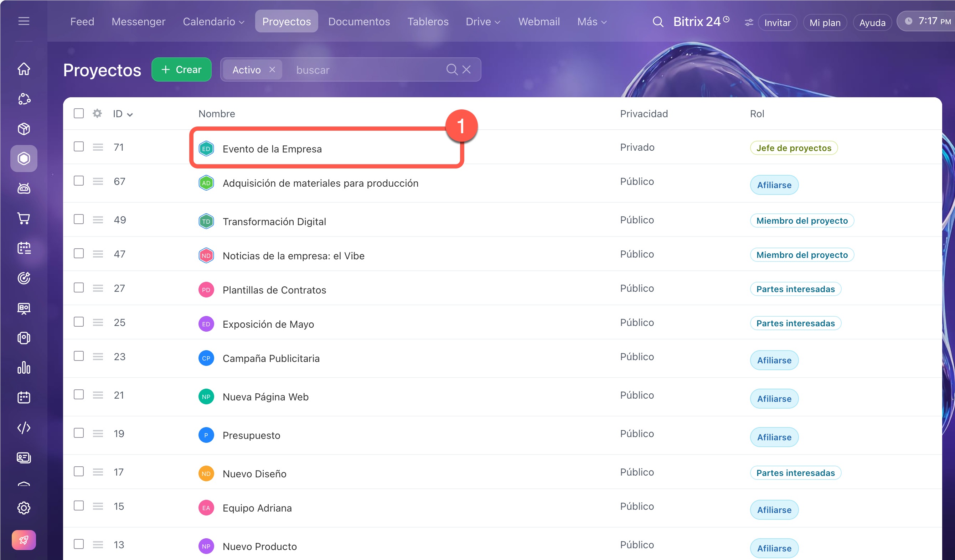
Task: Go to the Home sidebar icon
Action: pyautogui.click(x=24, y=69)
